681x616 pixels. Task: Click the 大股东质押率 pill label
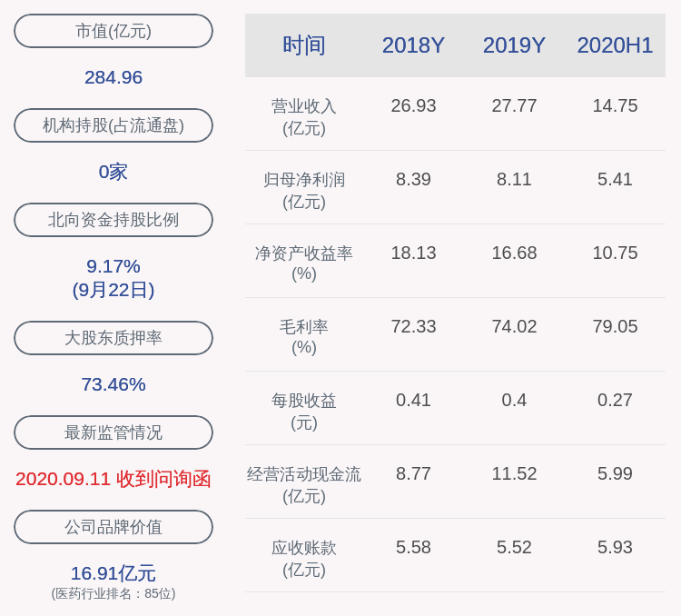pyautogui.click(x=113, y=338)
